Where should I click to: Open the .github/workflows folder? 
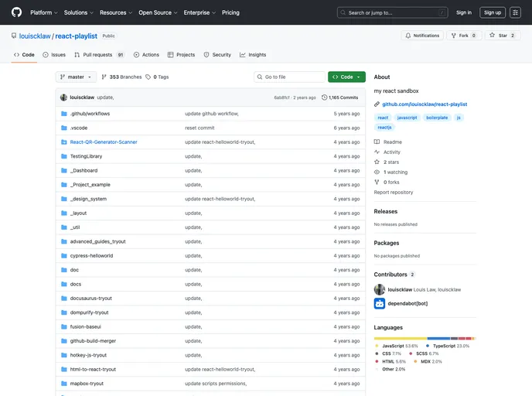click(90, 114)
